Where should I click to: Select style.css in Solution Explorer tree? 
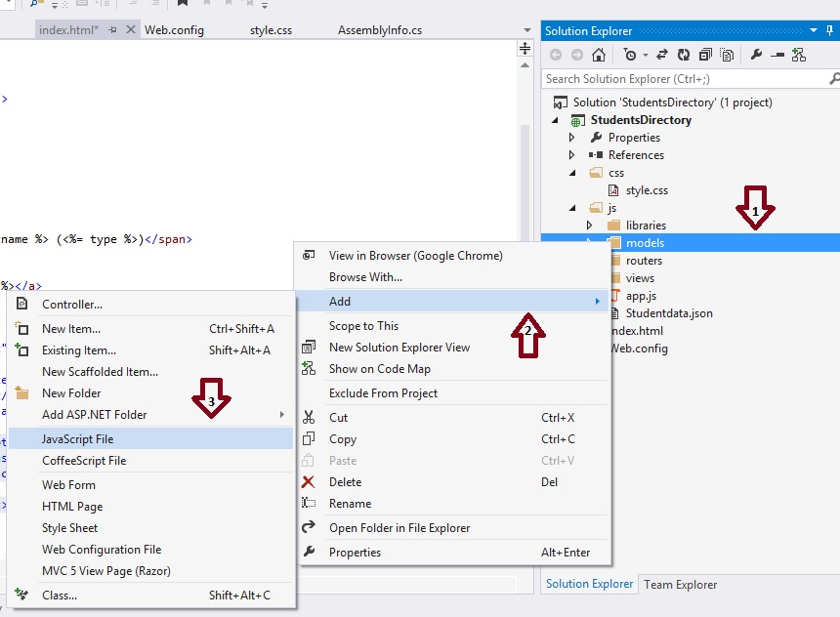tap(638, 190)
